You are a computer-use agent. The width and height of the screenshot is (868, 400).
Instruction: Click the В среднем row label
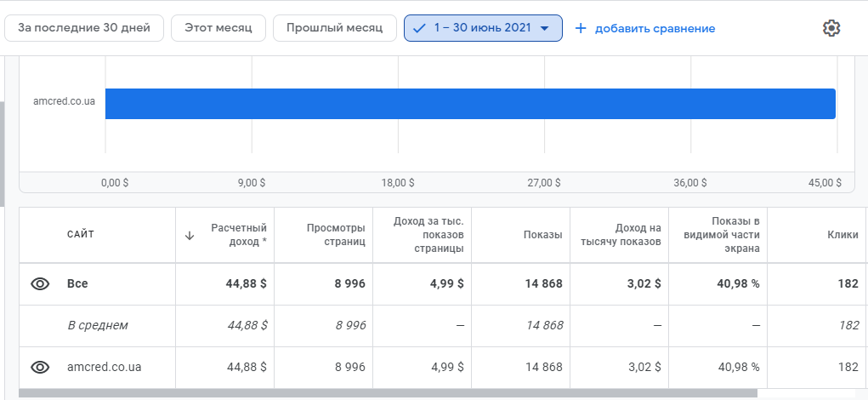98,325
